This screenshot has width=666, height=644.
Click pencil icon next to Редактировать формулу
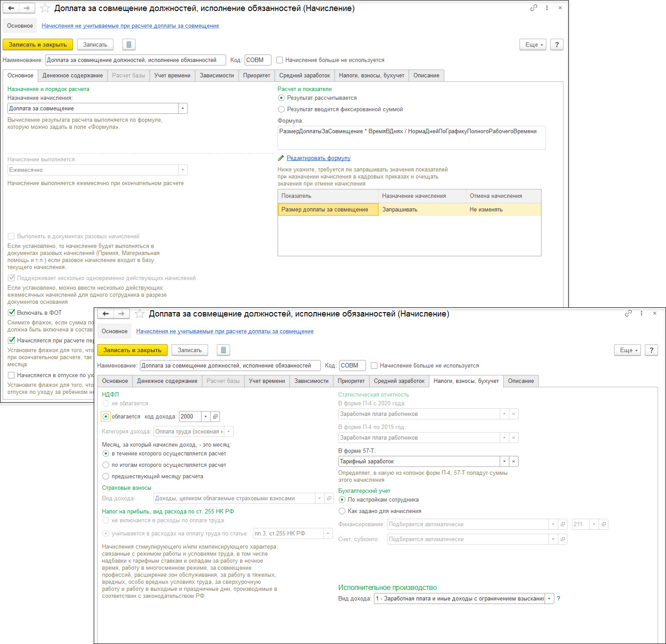(281, 158)
